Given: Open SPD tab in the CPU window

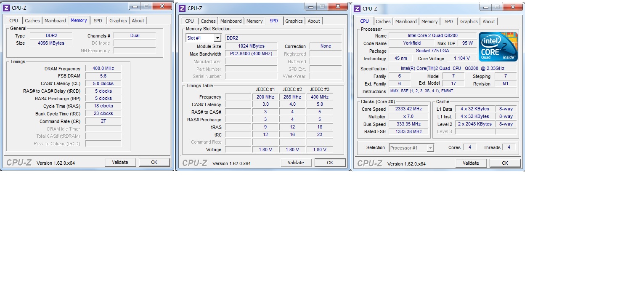Looking at the screenshot, I should point(449,21).
